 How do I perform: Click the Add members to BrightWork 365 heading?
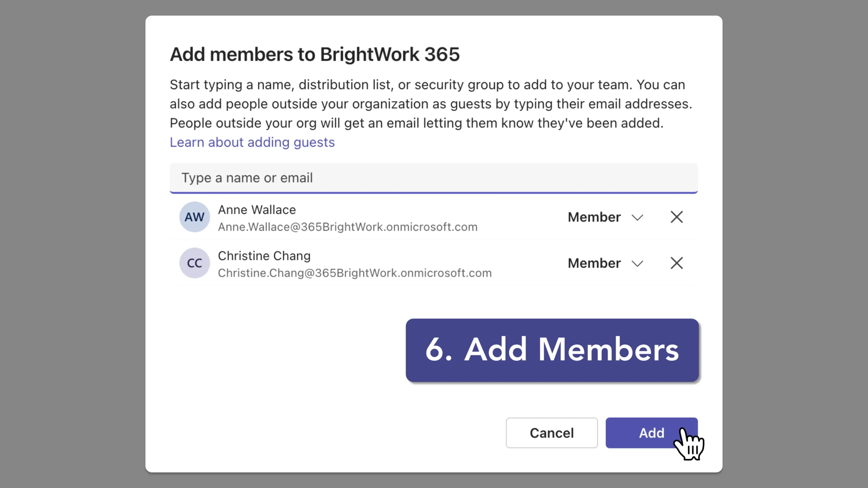315,54
